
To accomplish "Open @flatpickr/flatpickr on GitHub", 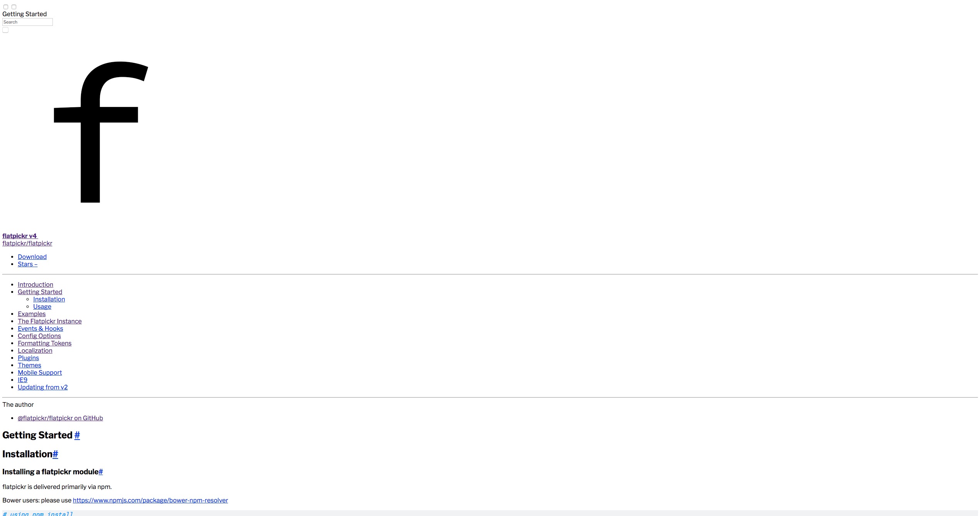I will pyautogui.click(x=60, y=418).
